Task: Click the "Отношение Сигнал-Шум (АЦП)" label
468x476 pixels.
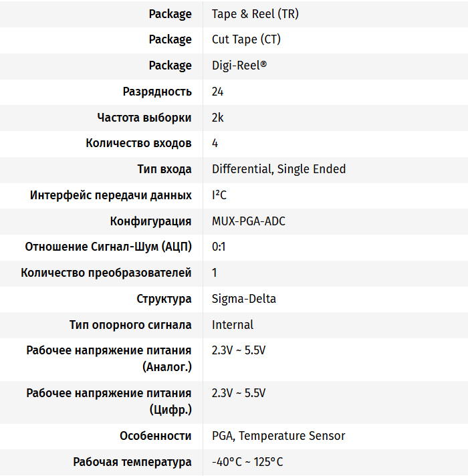Action: [108, 247]
